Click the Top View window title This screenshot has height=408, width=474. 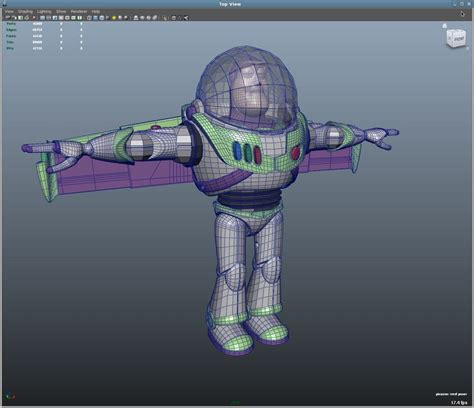(230, 4)
